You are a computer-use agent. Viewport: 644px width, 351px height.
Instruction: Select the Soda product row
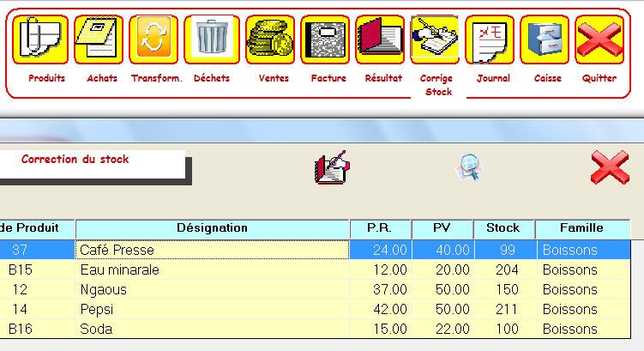tap(315, 329)
